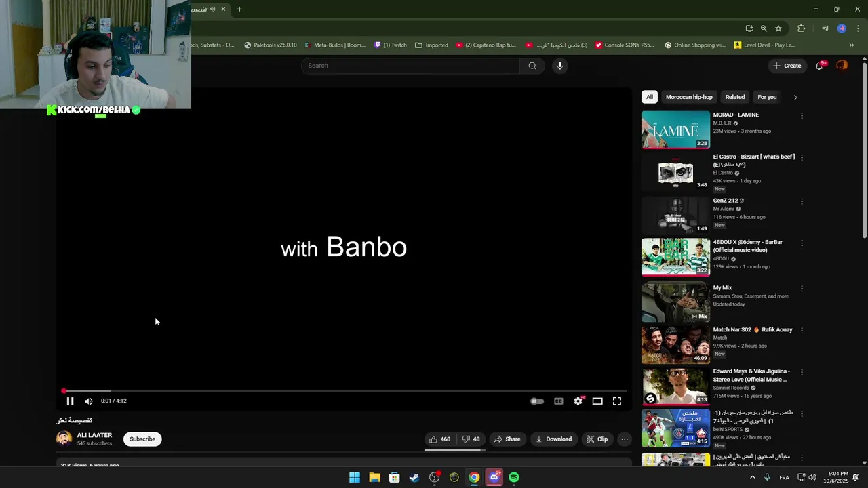
Task: Mute the video player volume
Action: (x=88, y=401)
